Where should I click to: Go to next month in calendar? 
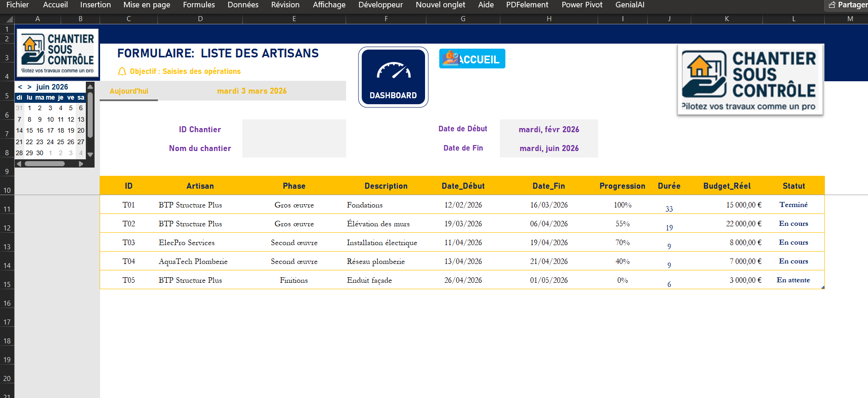click(x=29, y=87)
